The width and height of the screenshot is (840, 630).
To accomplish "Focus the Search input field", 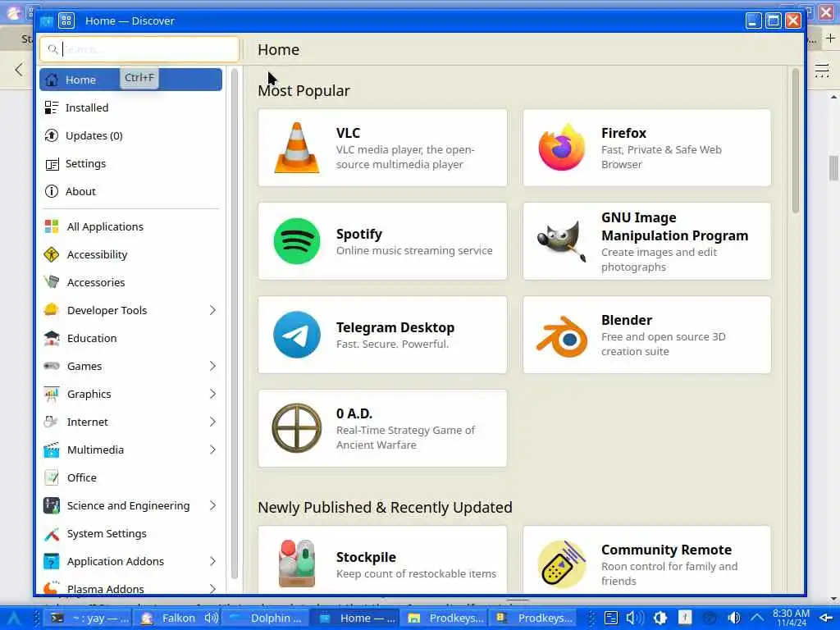I will pyautogui.click(x=139, y=49).
